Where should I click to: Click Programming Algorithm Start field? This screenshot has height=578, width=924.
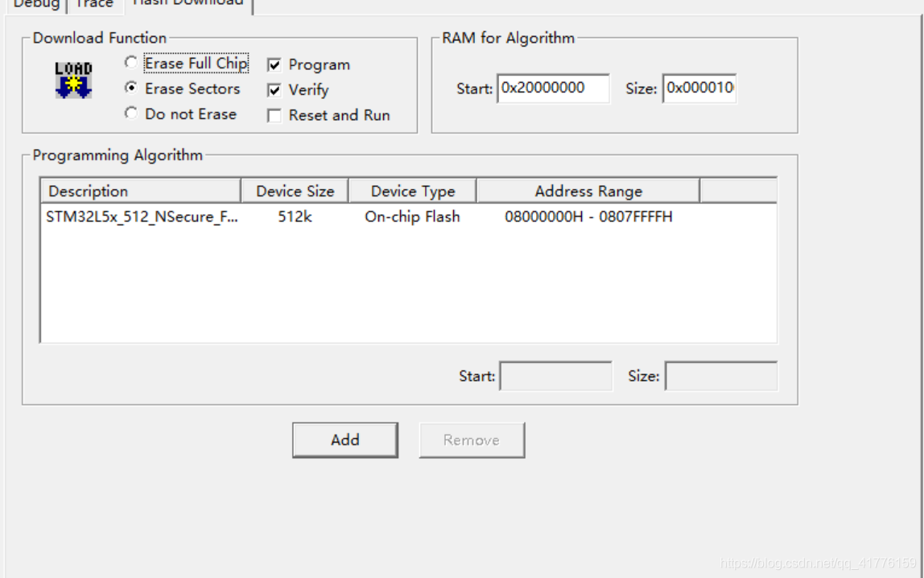point(555,376)
